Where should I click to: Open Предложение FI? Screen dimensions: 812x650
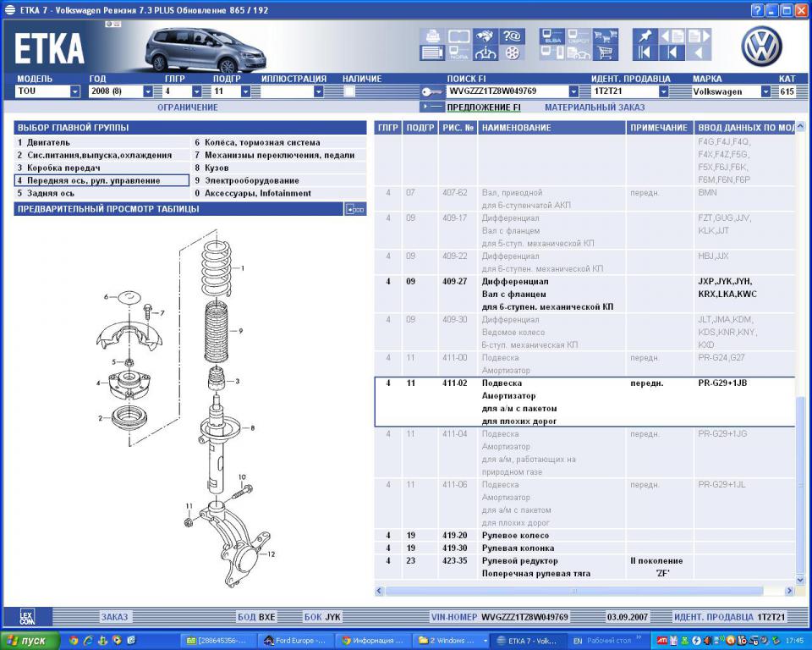click(x=484, y=107)
